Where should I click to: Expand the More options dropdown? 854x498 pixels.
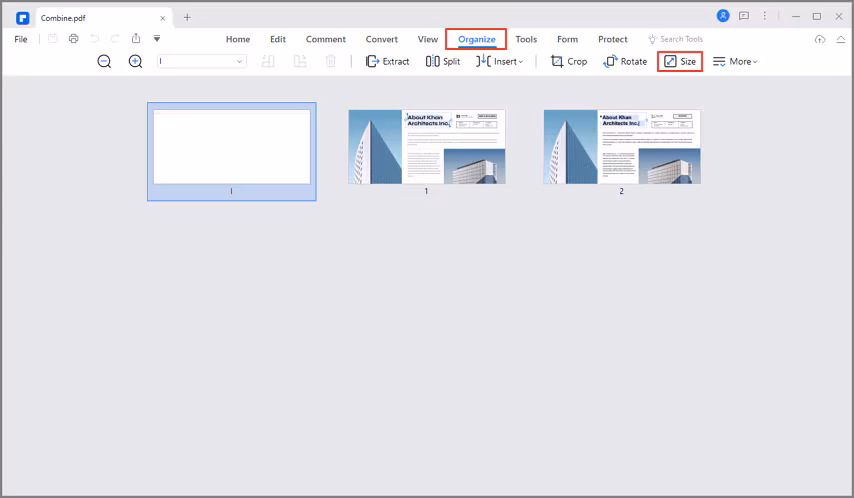735,62
